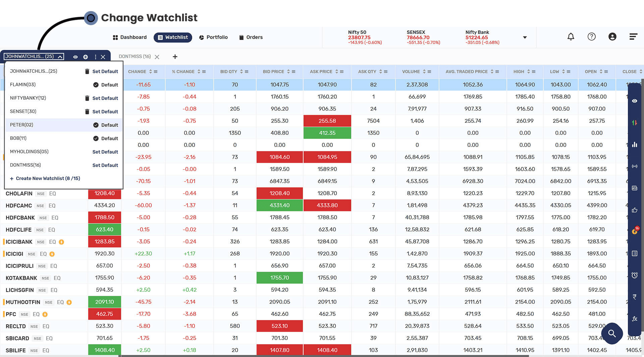Viewport: 644px width, 357px height.
Task: Sort by CHANGE column arrows
Action: (151, 71)
